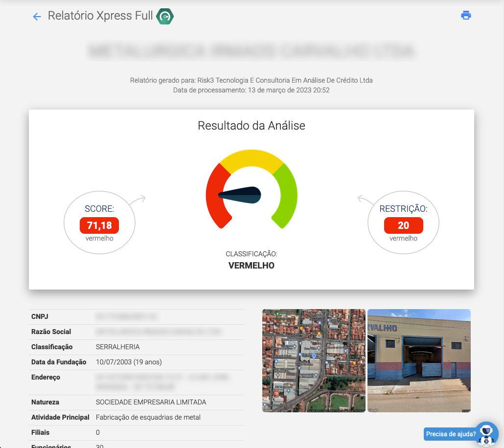The image size is (504, 448).
Task: Open the robot assistant icon
Action: point(486,434)
